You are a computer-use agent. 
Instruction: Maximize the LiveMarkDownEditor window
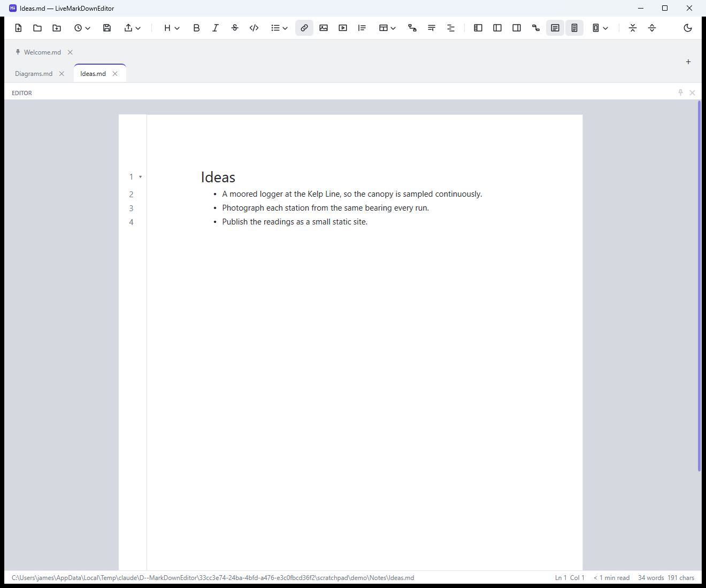click(665, 8)
